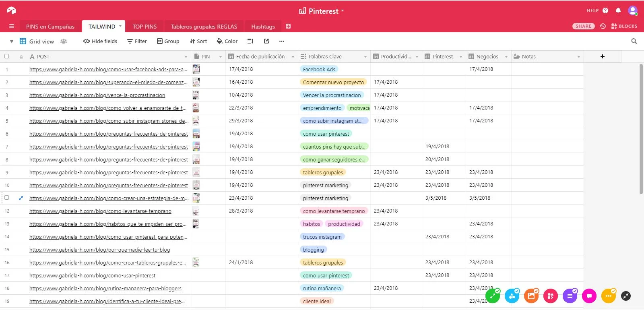Open Fecha de publicación column dropdown
The width and height of the screenshot is (644, 310).
[293, 57]
